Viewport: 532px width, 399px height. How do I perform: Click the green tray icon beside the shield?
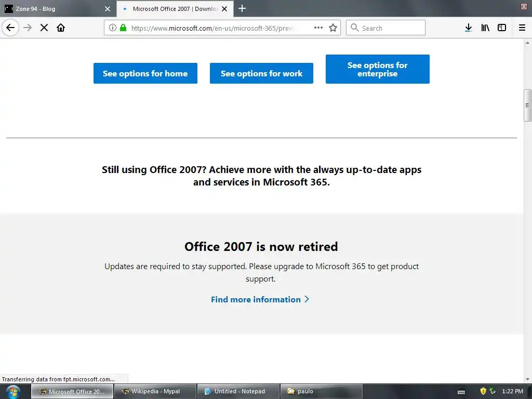pos(493,392)
